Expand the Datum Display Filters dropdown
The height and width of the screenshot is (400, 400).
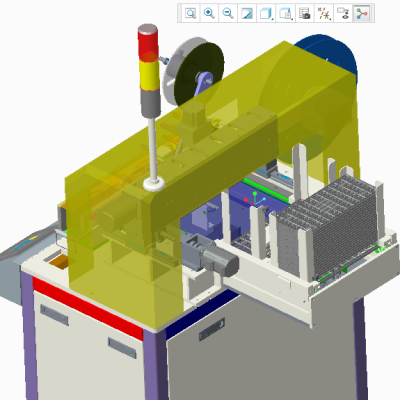(x=324, y=13)
